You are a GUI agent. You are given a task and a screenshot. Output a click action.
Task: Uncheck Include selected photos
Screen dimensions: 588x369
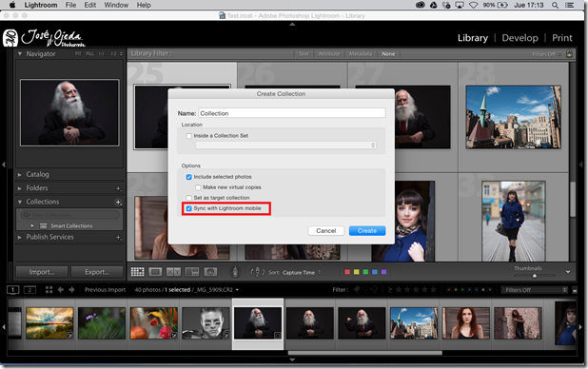(189, 177)
